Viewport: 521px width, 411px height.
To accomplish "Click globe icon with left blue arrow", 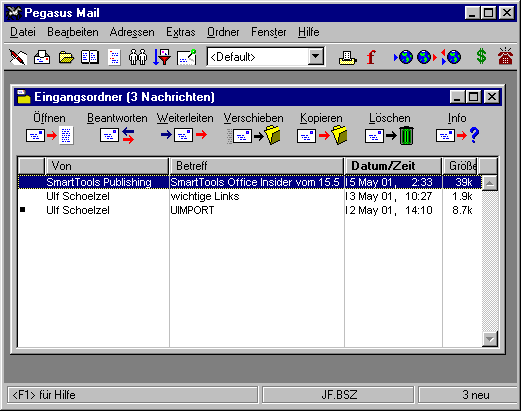I will (403, 57).
